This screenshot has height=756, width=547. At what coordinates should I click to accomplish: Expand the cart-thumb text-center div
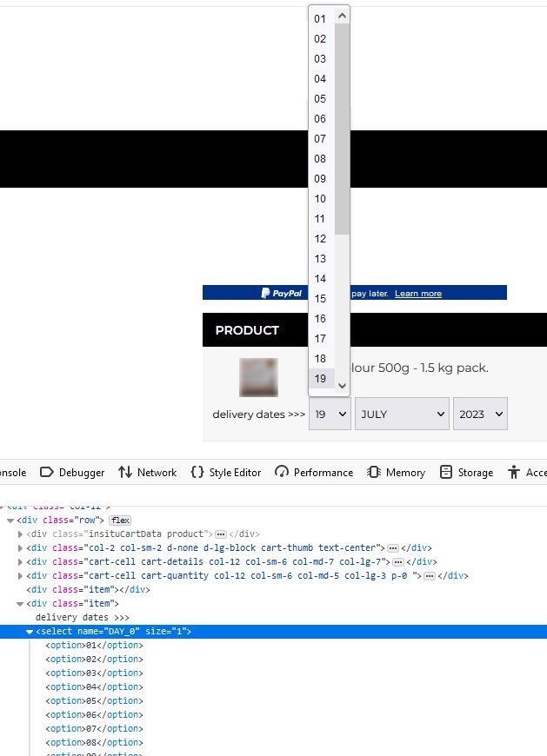21,547
